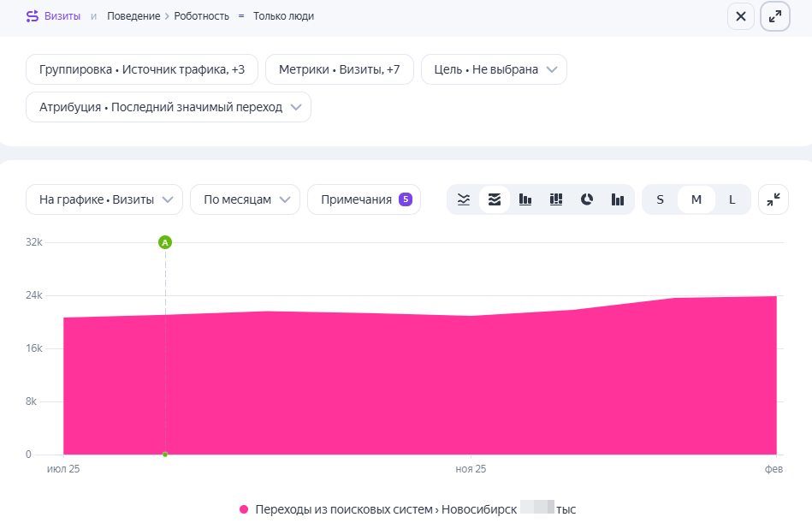
Task: Set chart size to L
Action: click(x=732, y=199)
